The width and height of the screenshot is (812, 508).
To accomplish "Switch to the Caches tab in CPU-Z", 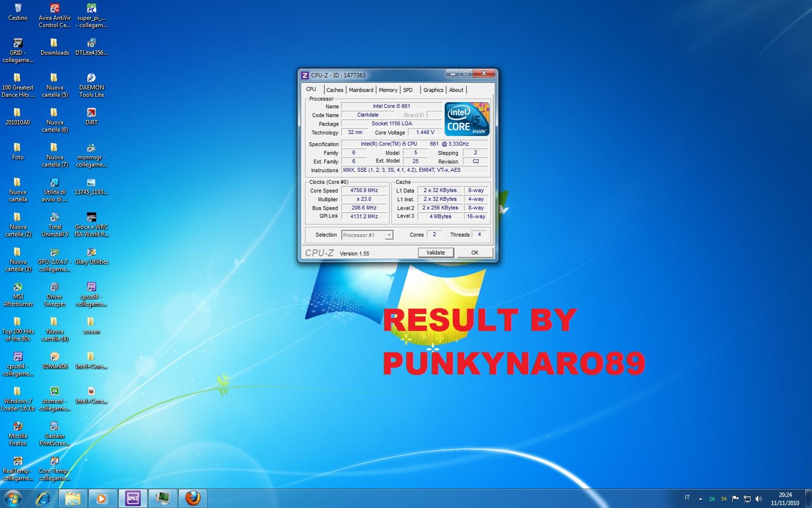I will click(x=334, y=90).
